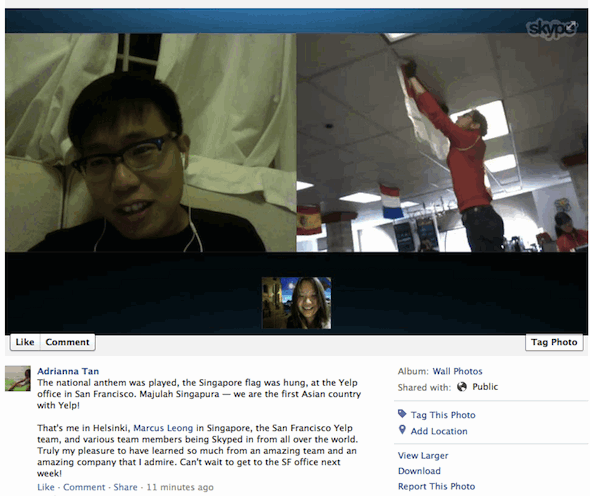Open View Larger link

tap(423, 455)
